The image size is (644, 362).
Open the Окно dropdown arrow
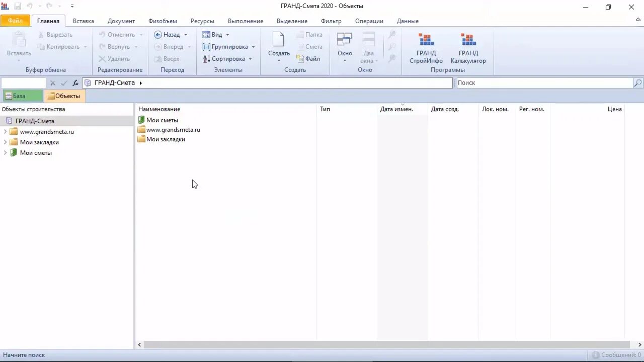345,61
